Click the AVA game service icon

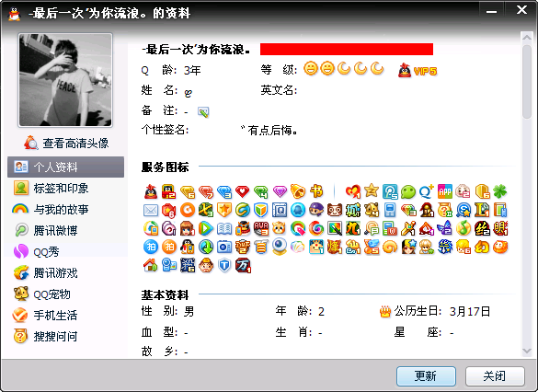[x=261, y=228]
